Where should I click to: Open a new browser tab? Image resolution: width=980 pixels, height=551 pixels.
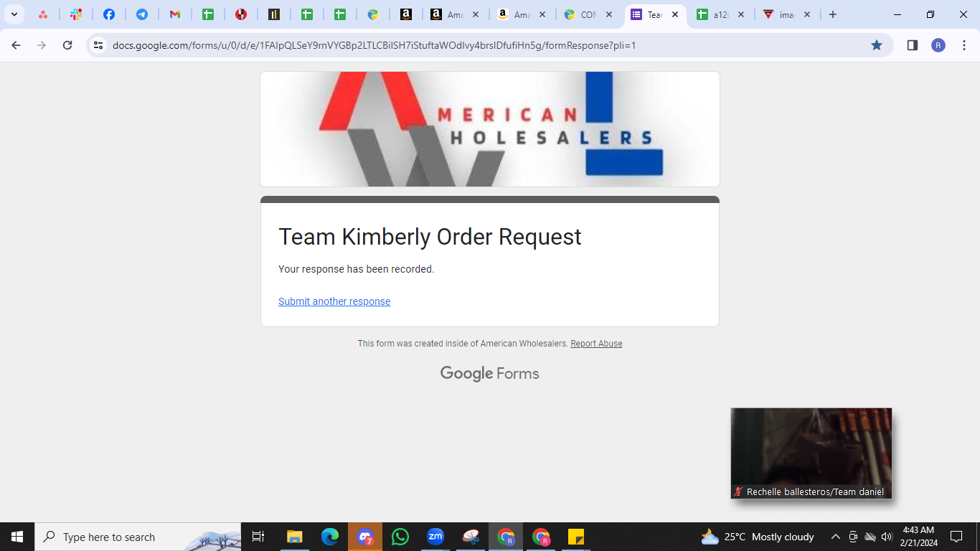(x=833, y=14)
